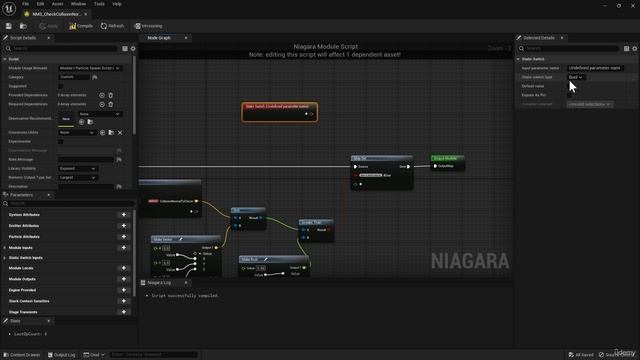Expand the Module Inputs category
This screenshot has width=640, height=360.
[x=4, y=248]
